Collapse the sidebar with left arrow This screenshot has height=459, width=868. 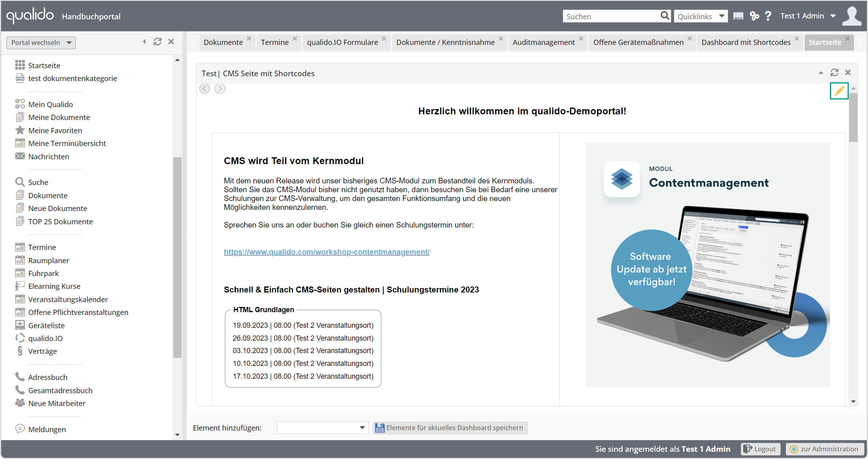[x=144, y=42]
